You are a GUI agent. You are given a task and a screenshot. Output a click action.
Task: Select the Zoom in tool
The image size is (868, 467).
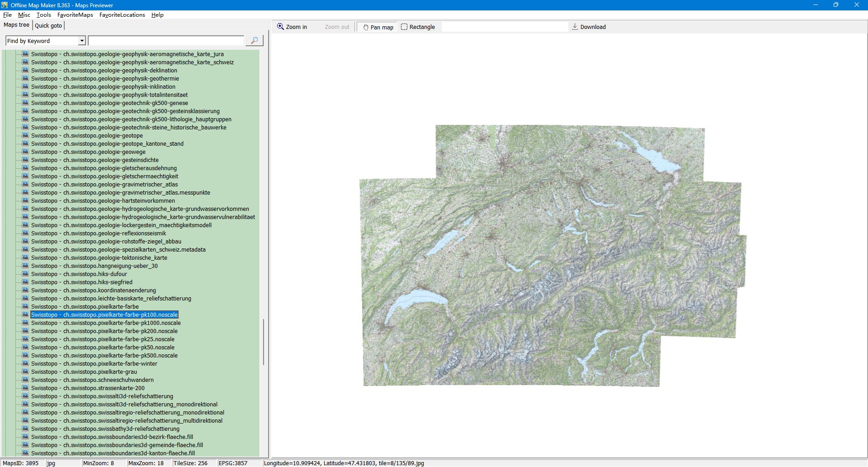292,27
